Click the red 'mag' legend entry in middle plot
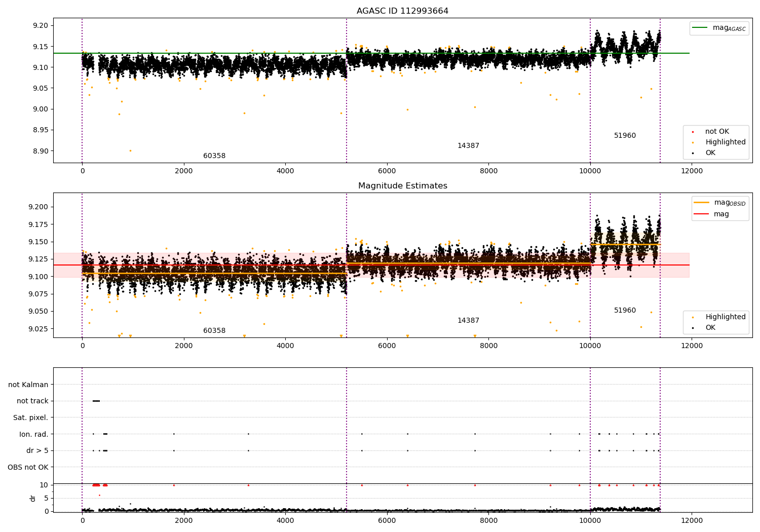The height and width of the screenshot is (532, 760). pyautogui.click(x=711, y=214)
